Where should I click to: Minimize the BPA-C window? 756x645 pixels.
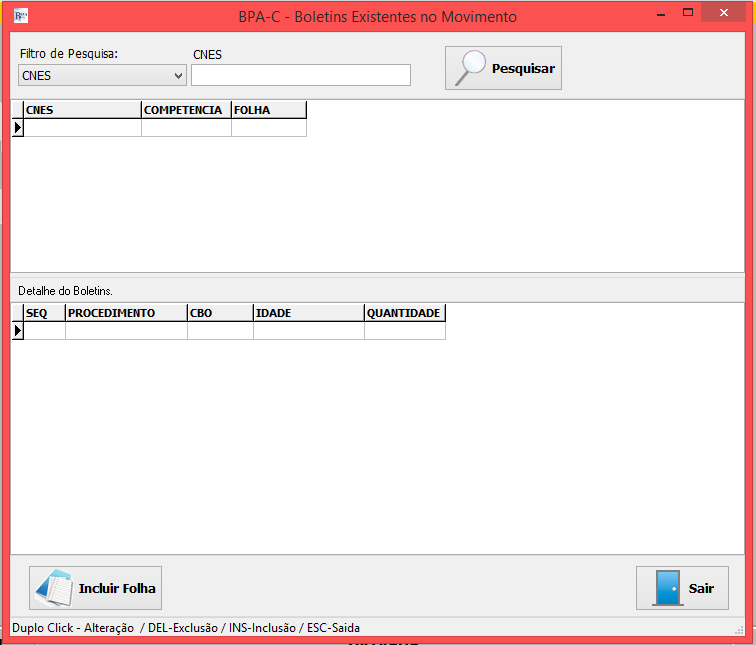(662, 13)
